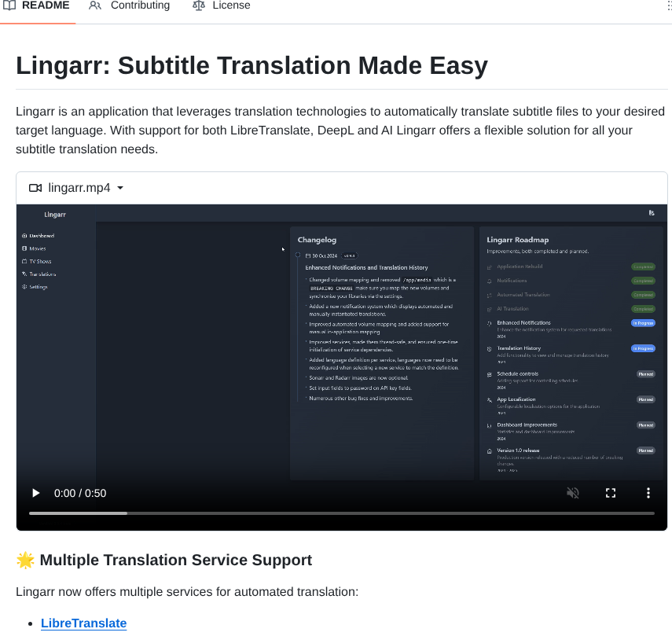This screenshot has width=672, height=636.
Task: Open the video player's more options menu
Action: click(x=648, y=493)
